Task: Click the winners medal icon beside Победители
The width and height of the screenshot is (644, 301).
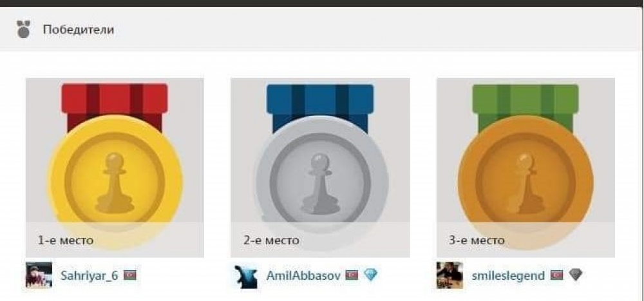Action: [x=23, y=29]
